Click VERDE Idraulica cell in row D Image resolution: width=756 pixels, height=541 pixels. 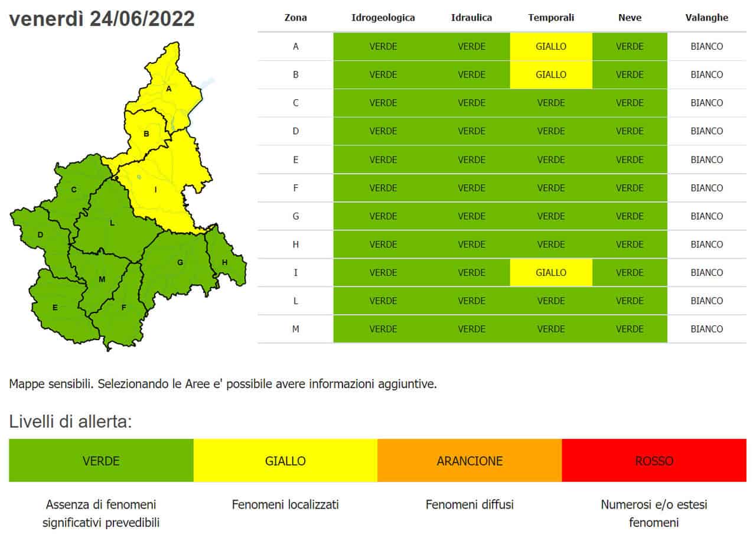pos(471,131)
